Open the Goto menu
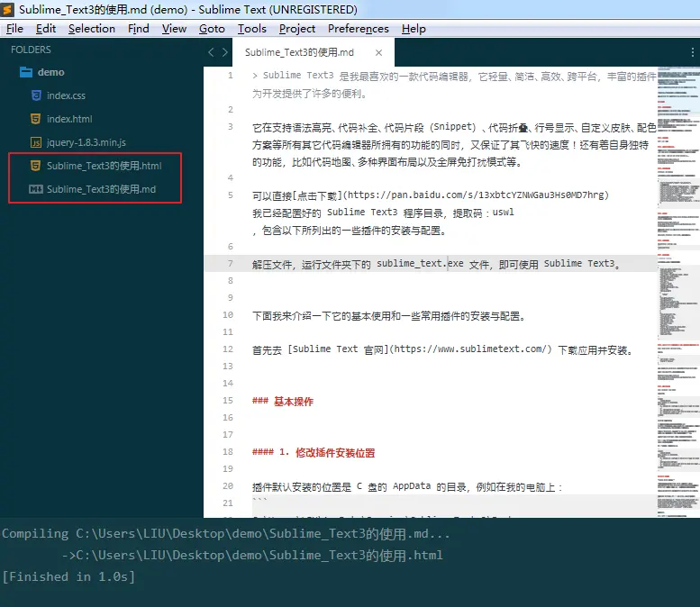 tap(212, 29)
